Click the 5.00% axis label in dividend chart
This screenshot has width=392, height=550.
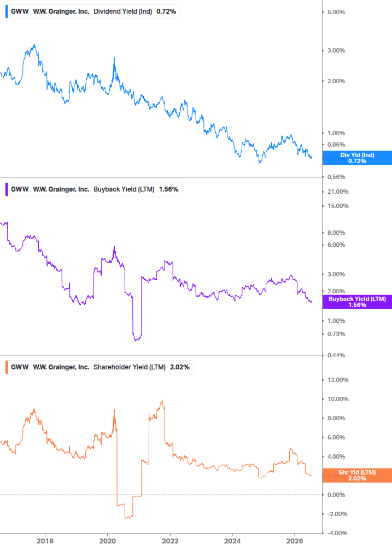point(336,12)
